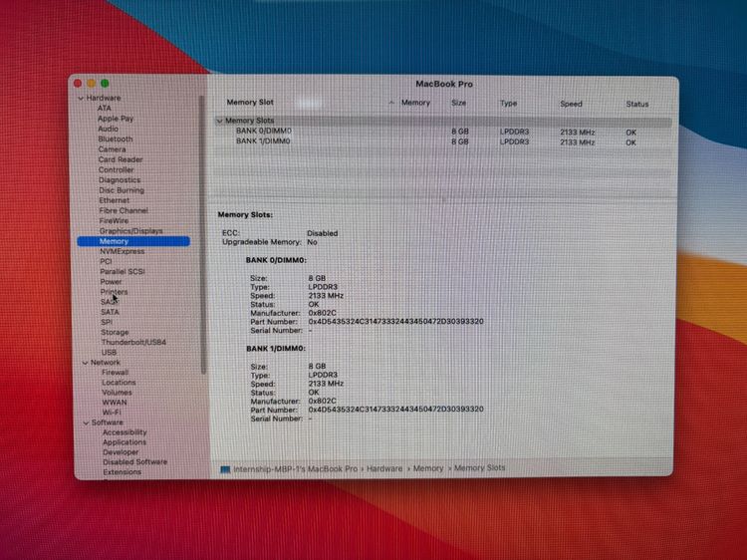Open Graphics/Displays in the sidebar
The height and width of the screenshot is (560, 747).
pyautogui.click(x=131, y=230)
